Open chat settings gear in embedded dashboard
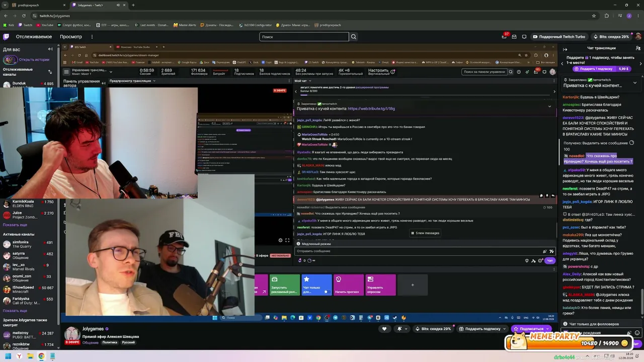 (x=540, y=260)
